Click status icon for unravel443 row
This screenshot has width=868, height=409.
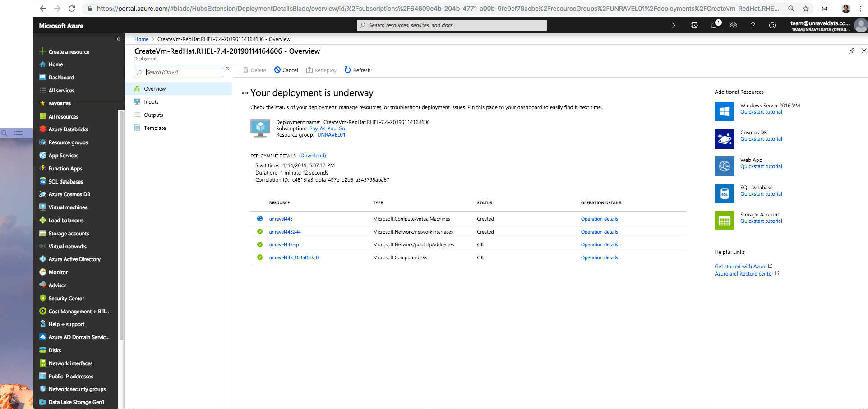[x=260, y=219]
